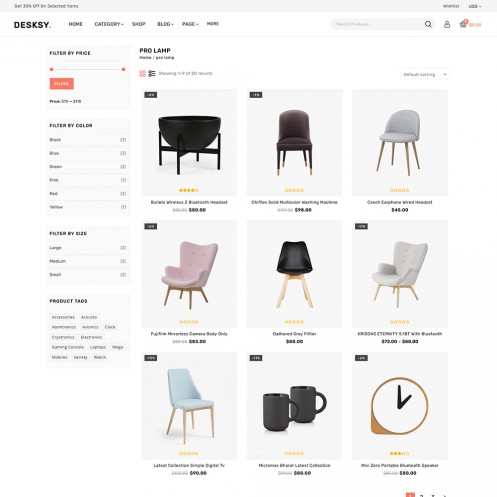Open the user account icon
The height and width of the screenshot is (497, 497).
click(x=447, y=24)
